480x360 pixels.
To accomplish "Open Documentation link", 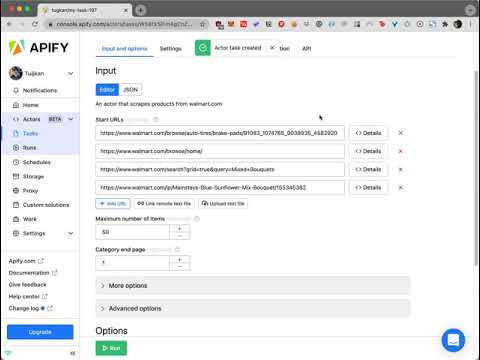I will click(33, 273).
